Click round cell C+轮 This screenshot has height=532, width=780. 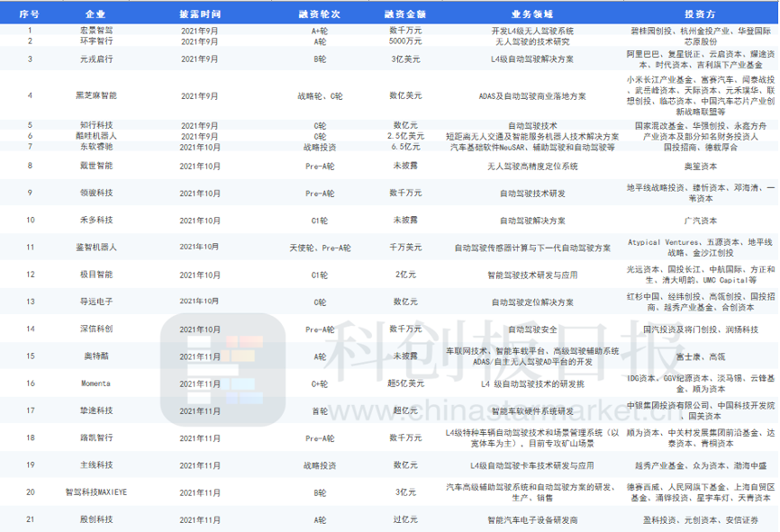pos(320,383)
